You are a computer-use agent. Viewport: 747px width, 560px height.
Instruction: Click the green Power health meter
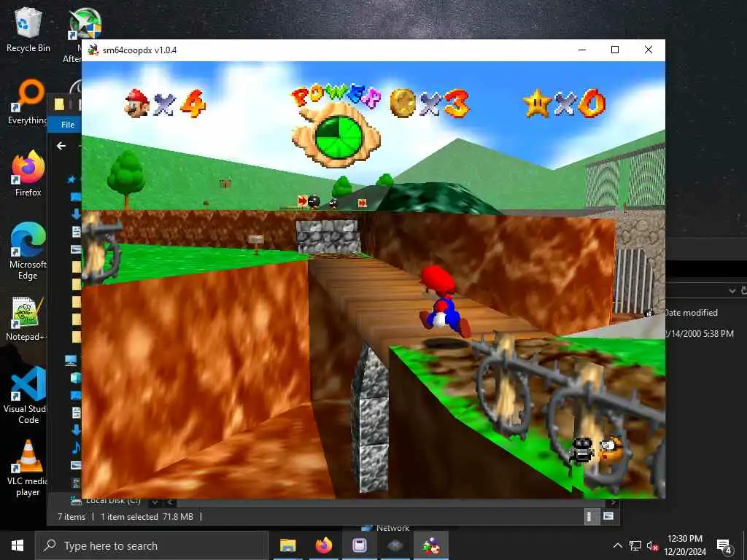[x=338, y=137]
